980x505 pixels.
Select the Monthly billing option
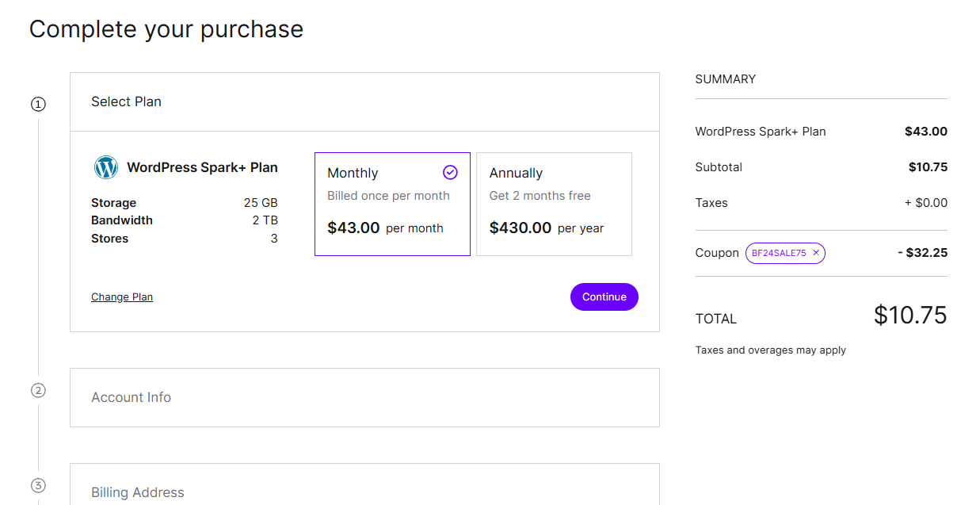pyautogui.click(x=392, y=204)
